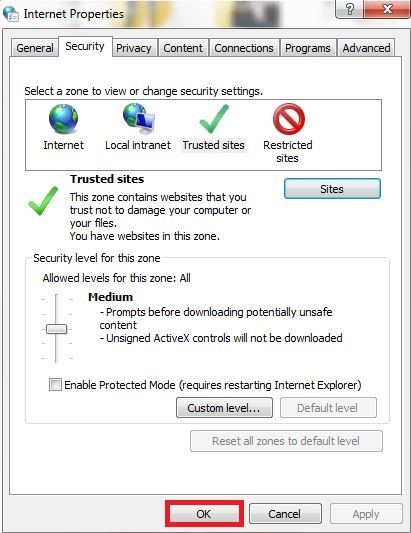Switch to the General tab
Viewport: 411px width, 533px height.
tap(35, 48)
